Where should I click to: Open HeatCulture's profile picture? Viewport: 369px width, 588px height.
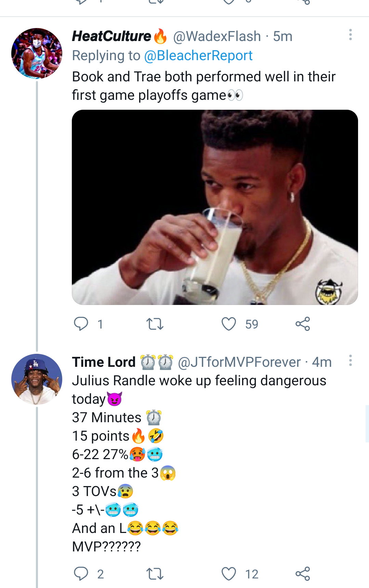[37, 53]
